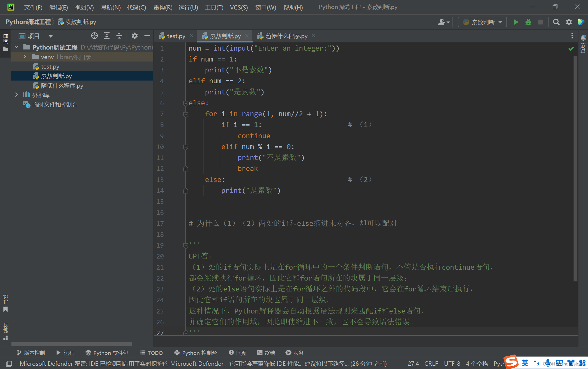Click the JetBrains toolbox colorful icon

(581, 22)
